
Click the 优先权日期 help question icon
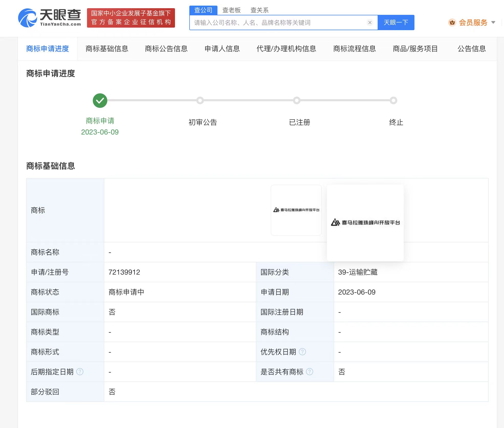302,352
